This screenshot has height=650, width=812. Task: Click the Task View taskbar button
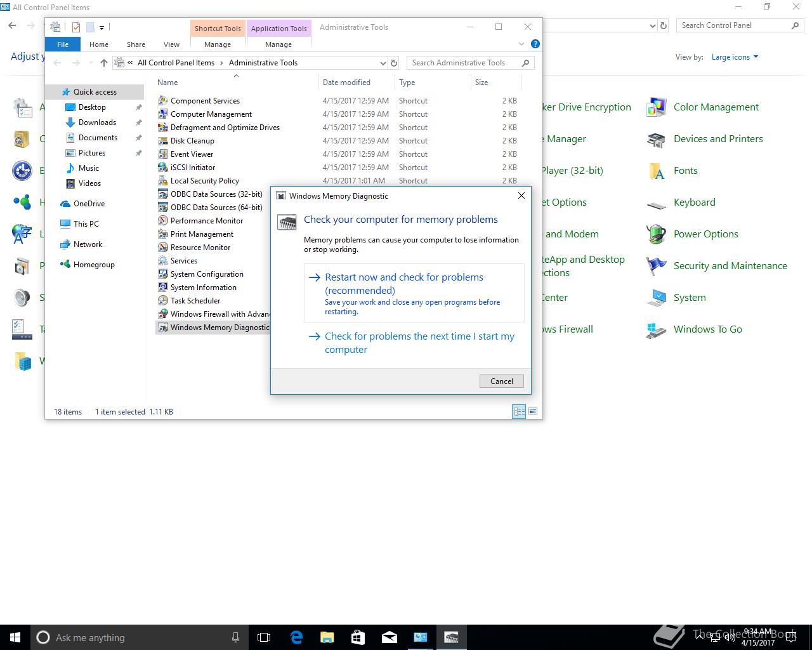click(264, 637)
